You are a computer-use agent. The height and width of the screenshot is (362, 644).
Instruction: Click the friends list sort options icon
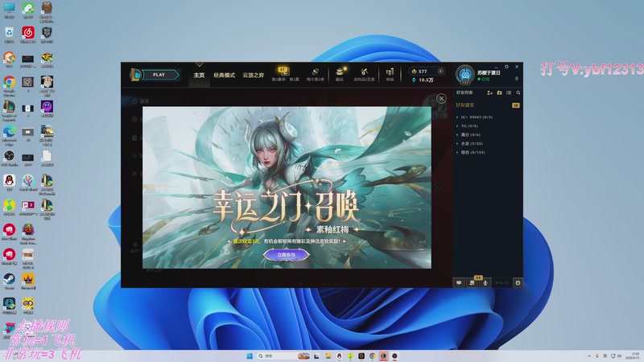click(x=509, y=93)
